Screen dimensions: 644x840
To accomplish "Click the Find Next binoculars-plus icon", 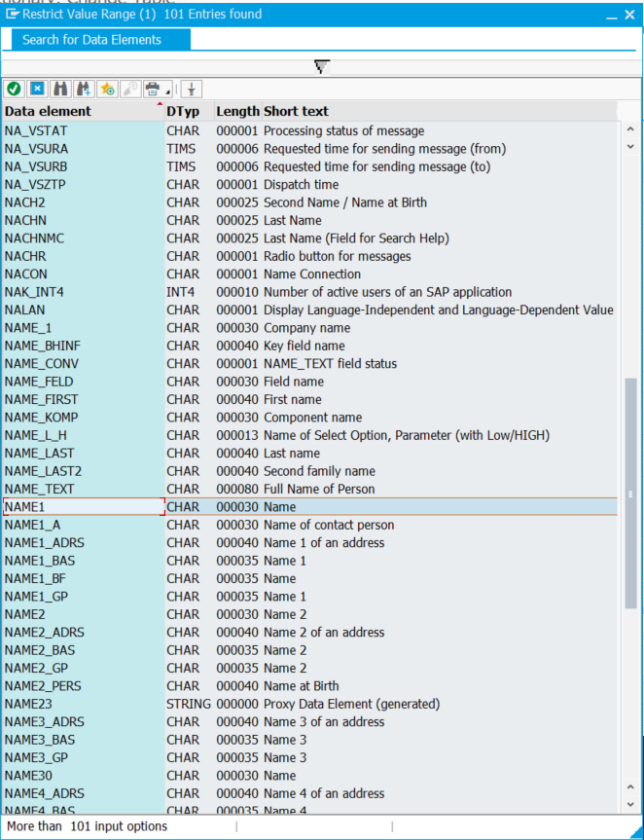I will [x=84, y=89].
